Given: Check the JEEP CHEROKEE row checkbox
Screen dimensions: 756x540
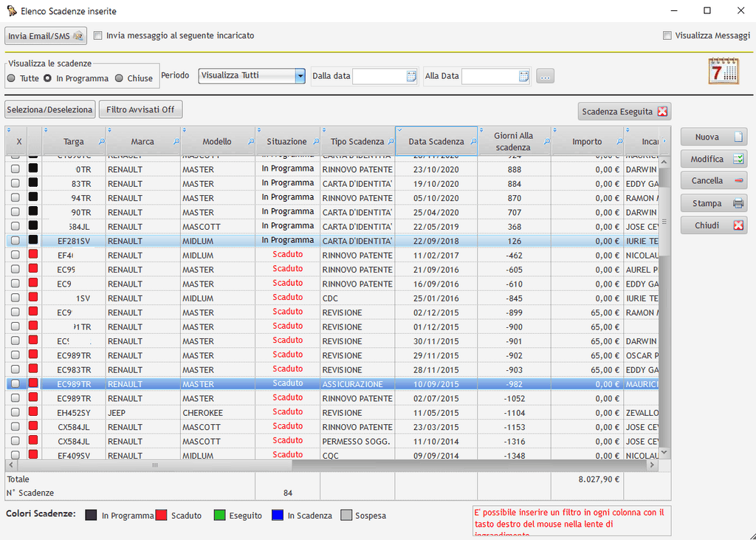Looking at the screenshot, I should (x=16, y=413).
